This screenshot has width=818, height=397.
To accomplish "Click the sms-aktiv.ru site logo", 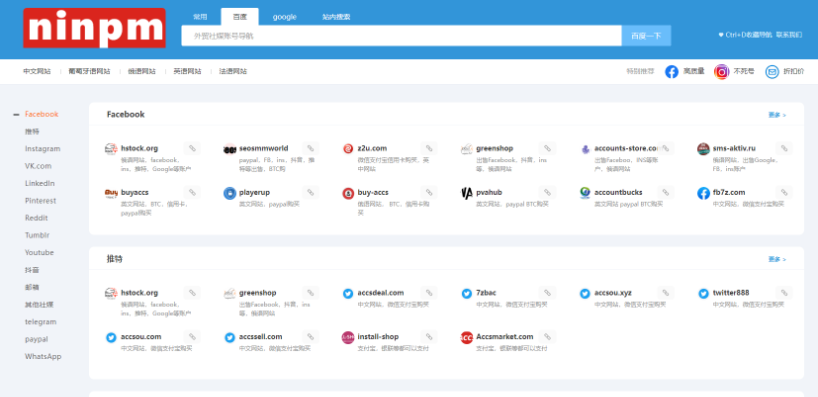I will point(703,149).
